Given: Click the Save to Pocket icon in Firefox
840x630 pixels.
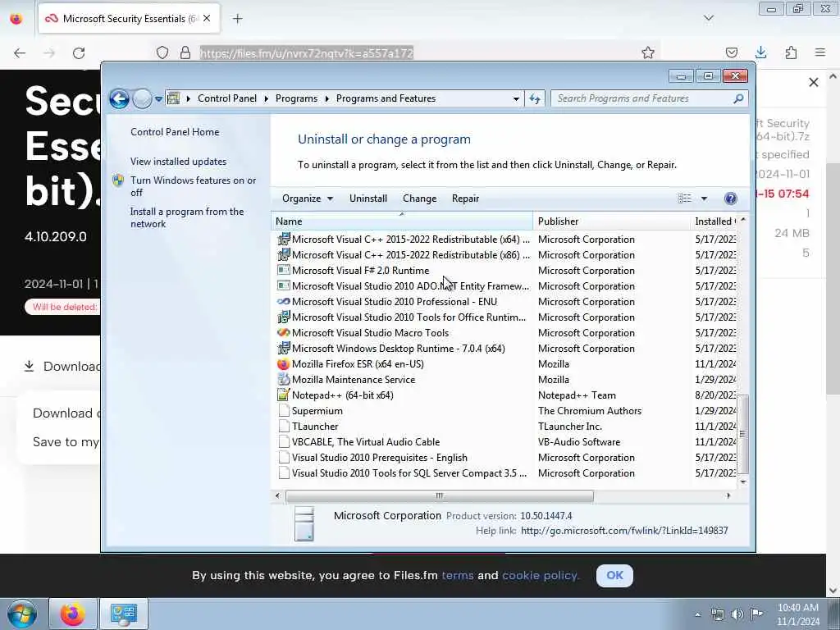Looking at the screenshot, I should coord(731,52).
